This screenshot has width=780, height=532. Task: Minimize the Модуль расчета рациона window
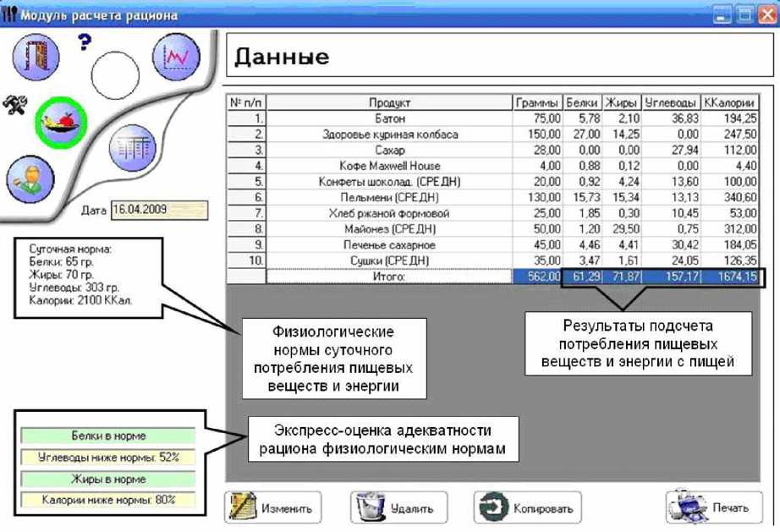pyautogui.click(x=722, y=14)
